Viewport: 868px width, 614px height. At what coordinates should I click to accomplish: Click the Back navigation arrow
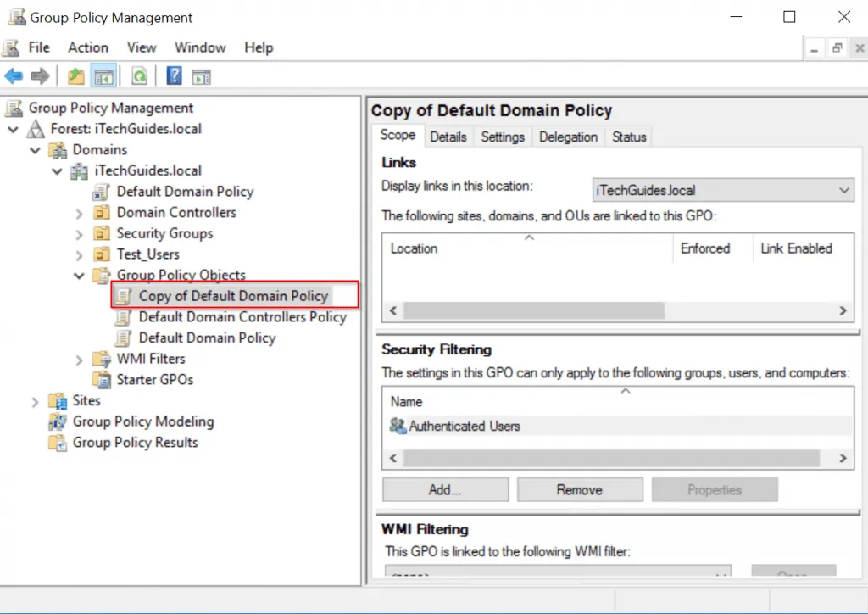[x=14, y=75]
